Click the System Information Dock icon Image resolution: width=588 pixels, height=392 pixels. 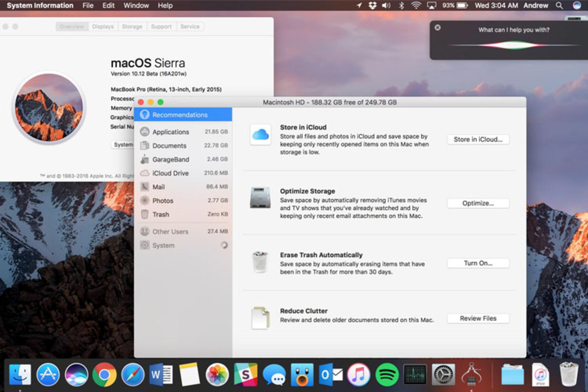[x=471, y=374]
